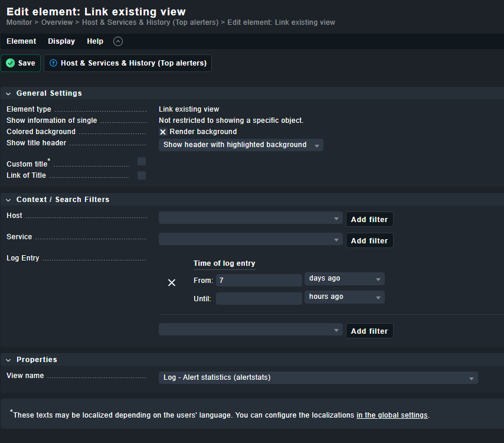Enable the Link of Title checkbox
Screen dimensions: 504x443
[x=142, y=175]
